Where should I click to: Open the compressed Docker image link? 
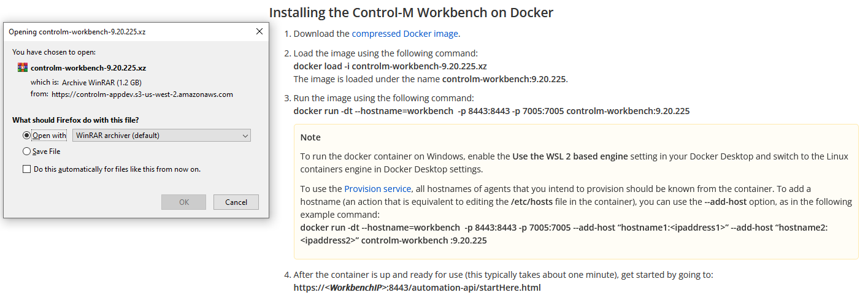coord(405,34)
